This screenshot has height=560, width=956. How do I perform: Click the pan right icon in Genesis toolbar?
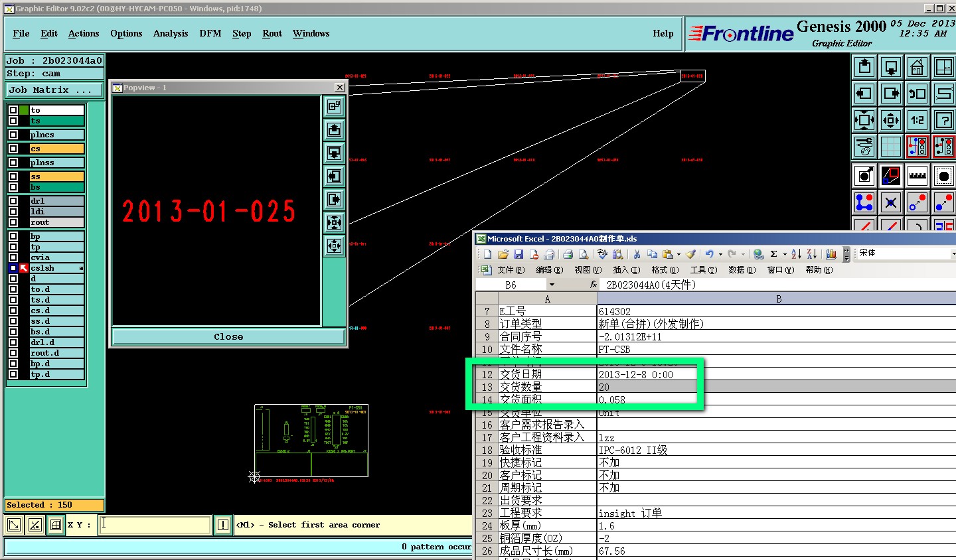click(x=891, y=94)
